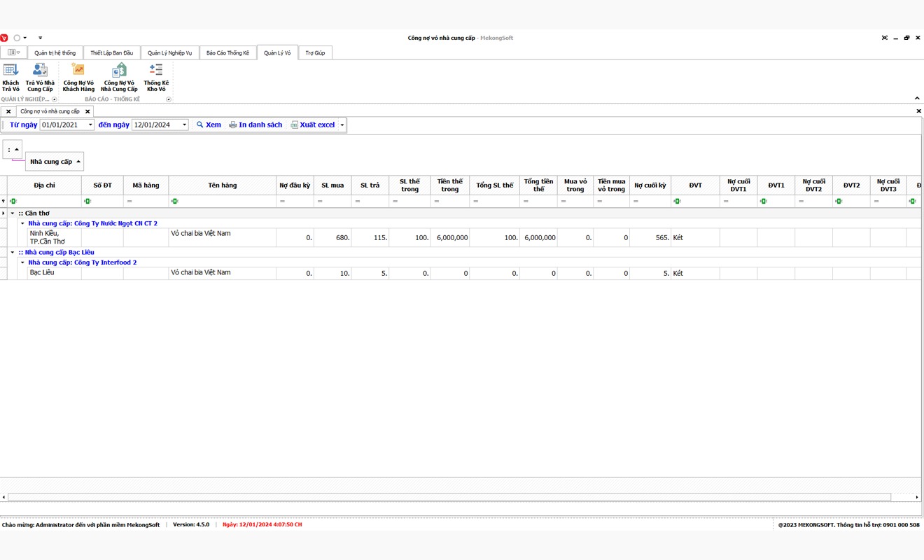The width and height of the screenshot is (924, 560).
Task: Open the Từ ngày date dropdown
Action: pyautogui.click(x=90, y=125)
